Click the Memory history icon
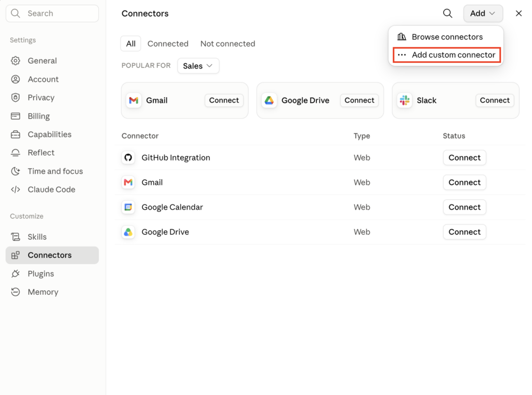Image resolution: width=532 pixels, height=395 pixels. tap(15, 292)
